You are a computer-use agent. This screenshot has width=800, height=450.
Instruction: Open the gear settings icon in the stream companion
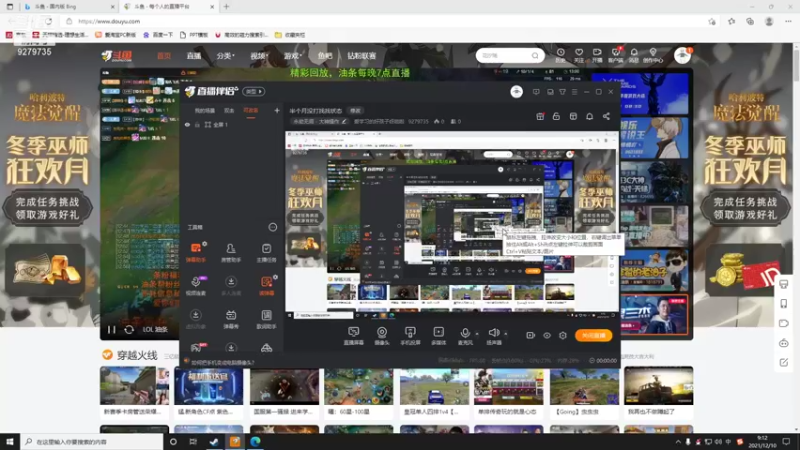[x=563, y=335]
